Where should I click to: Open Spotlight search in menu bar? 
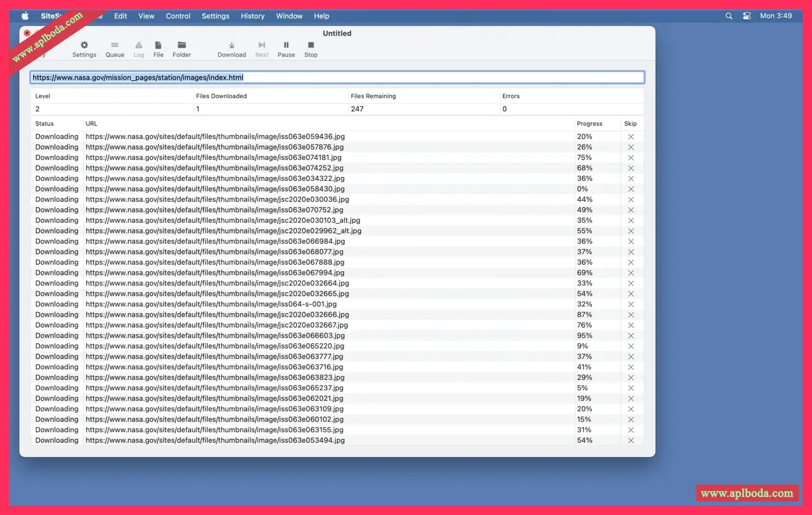[729, 16]
